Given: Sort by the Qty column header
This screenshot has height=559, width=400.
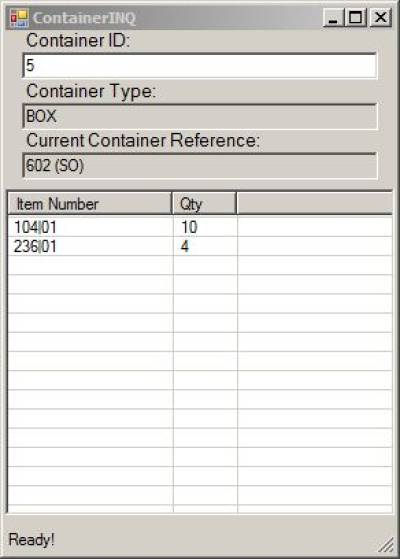Looking at the screenshot, I should point(204,204).
